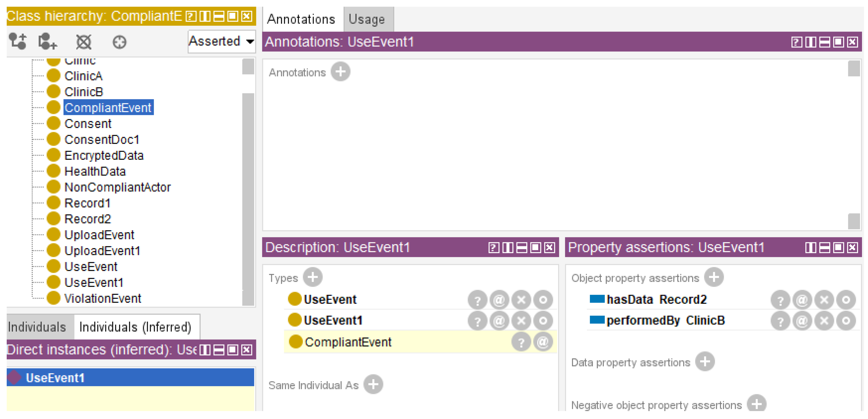Remove the UseEvent type assertion with its X icon
This screenshot has width=868, height=419.
[521, 299]
